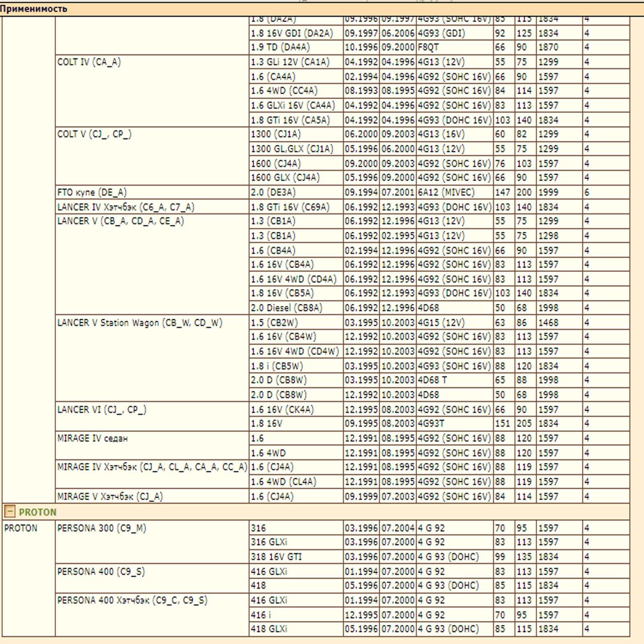Click the 2.0 Diesel (CB8A) modification
Image resolution: width=644 pixels, height=644 pixels.
(296, 308)
